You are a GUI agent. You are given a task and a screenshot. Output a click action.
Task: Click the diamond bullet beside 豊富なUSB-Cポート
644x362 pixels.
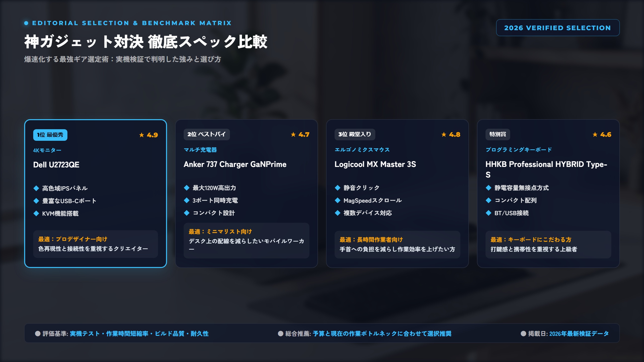(x=36, y=201)
